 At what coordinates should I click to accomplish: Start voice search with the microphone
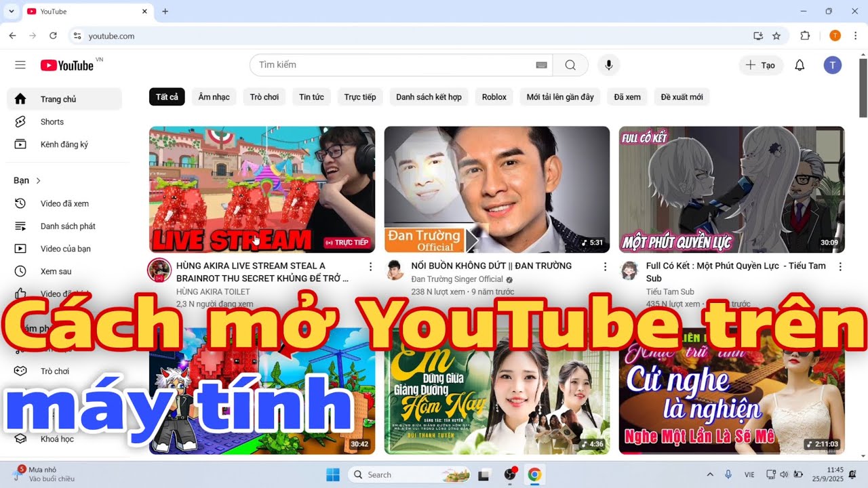tap(609, 65)
